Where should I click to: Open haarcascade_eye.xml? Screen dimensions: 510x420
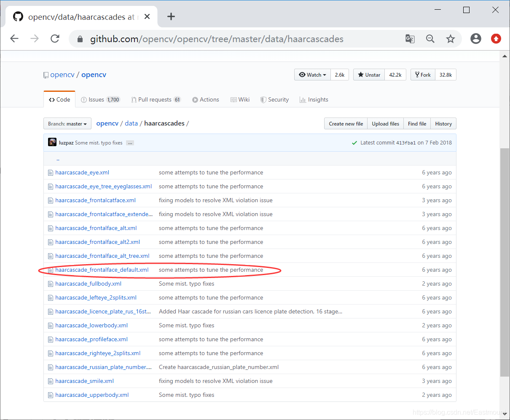point(82,173)
